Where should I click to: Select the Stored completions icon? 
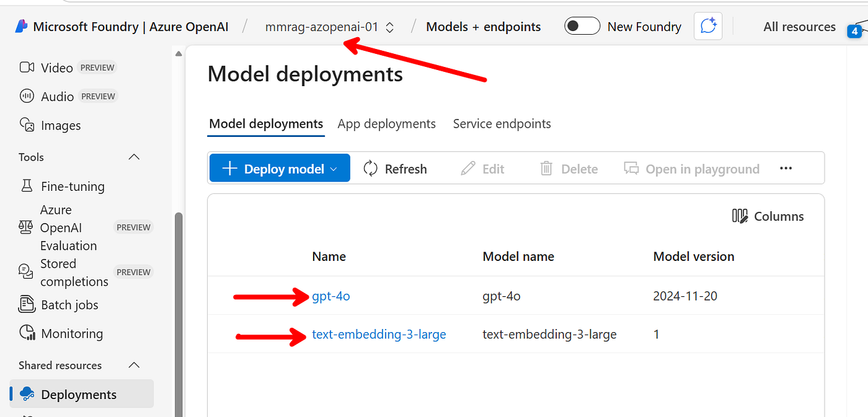tap(26, 272)
